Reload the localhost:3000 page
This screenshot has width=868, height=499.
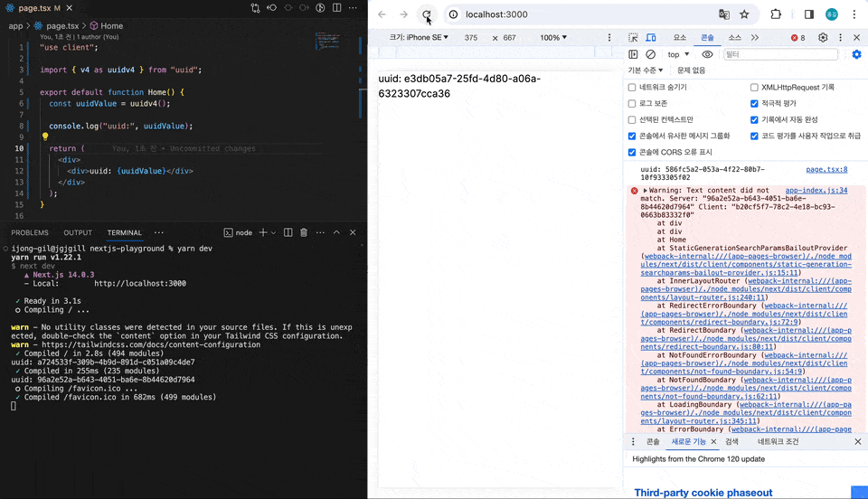click(x=426, y=14)
